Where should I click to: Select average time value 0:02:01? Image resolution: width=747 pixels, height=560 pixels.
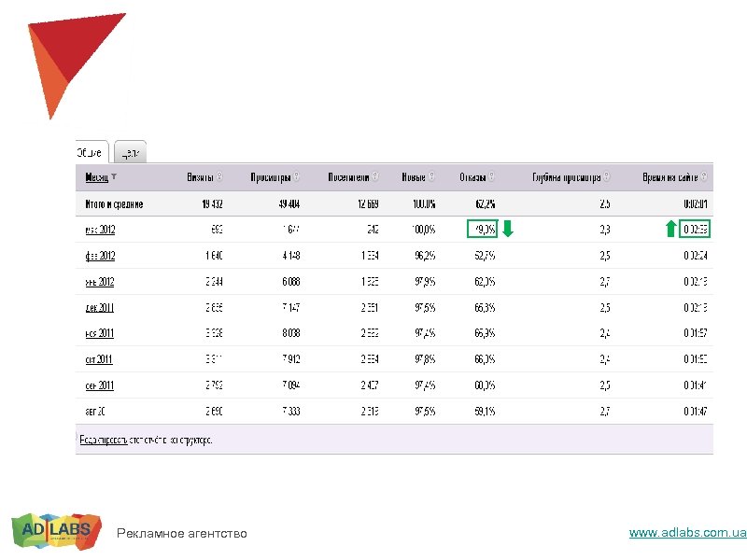click(696, 204)
